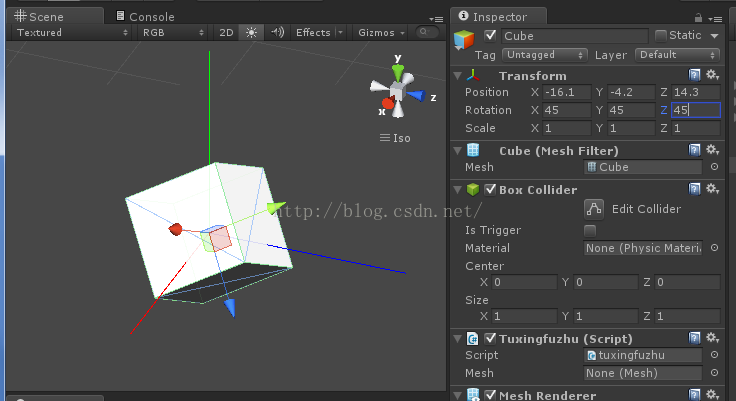Open Transform component gear settings

(713, 75)
